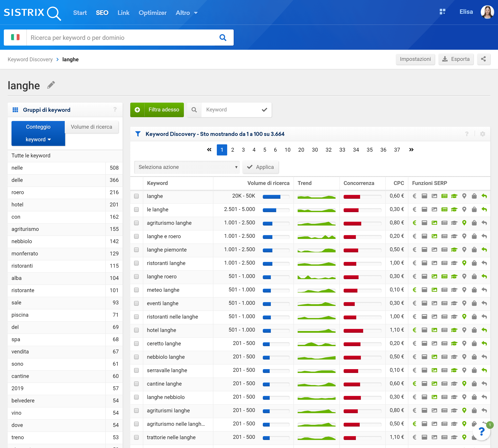
Task: Open the Italian flag country selector
Action: click(15, 38)
